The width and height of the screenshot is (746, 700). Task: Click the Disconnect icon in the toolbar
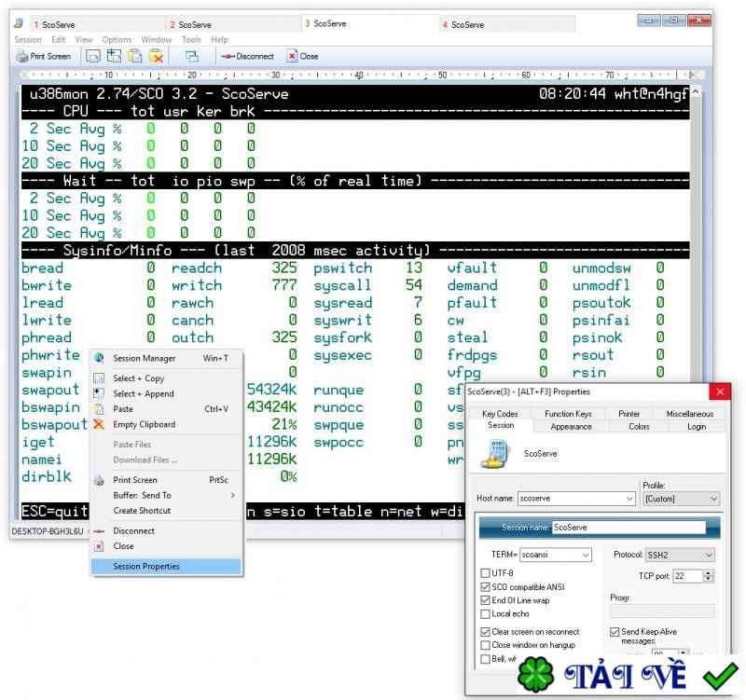pyautogui.click(x=247, y=56)
